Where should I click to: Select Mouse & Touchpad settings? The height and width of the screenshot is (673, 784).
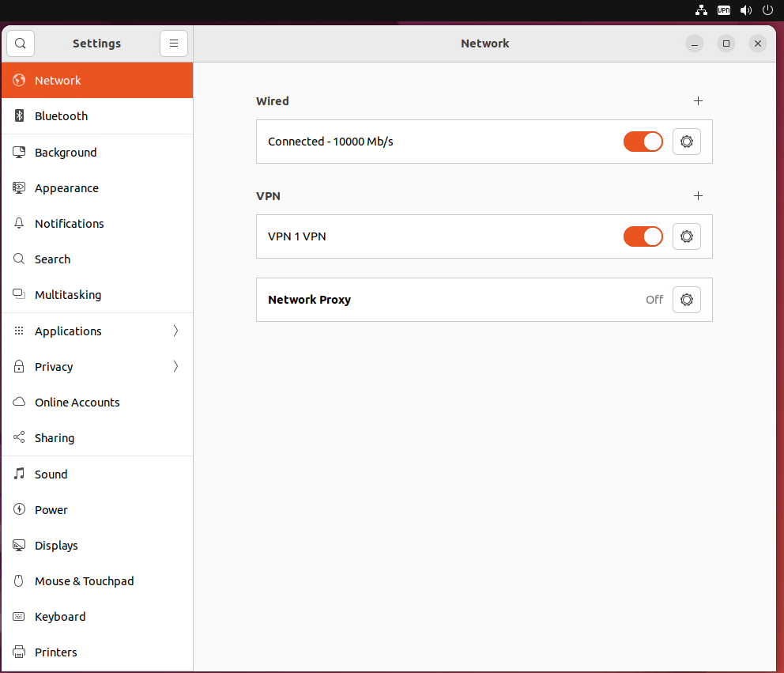click(97, 581)
